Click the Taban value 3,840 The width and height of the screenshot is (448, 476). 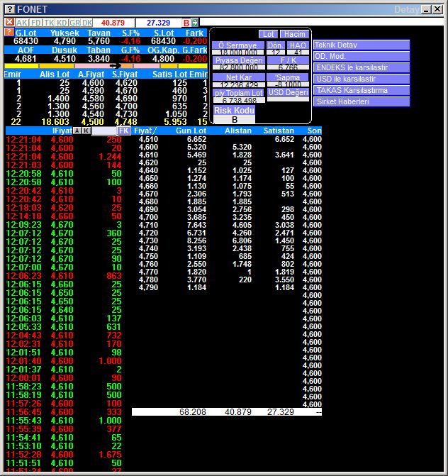click(x=99, y=59)
